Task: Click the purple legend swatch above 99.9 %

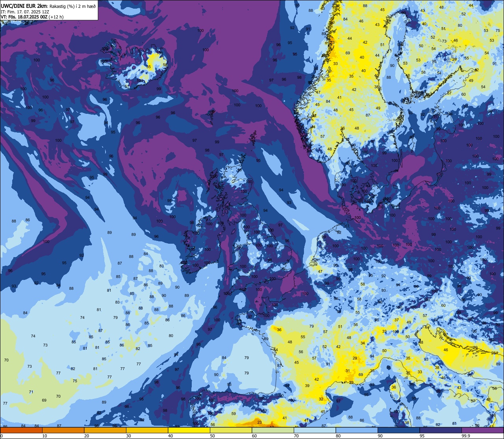Action: click(x=482, y=430)
